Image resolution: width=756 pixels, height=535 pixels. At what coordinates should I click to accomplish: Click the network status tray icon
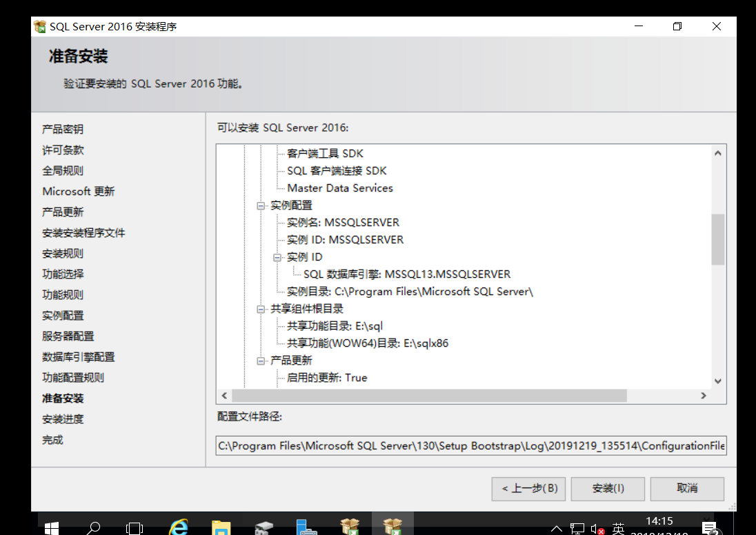578,528
